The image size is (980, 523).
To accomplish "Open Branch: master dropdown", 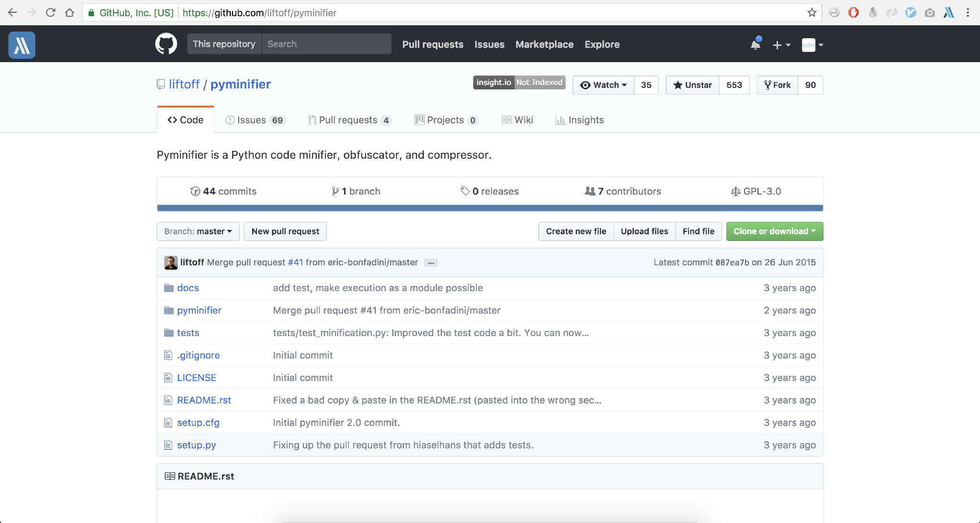I will [198, 231].
